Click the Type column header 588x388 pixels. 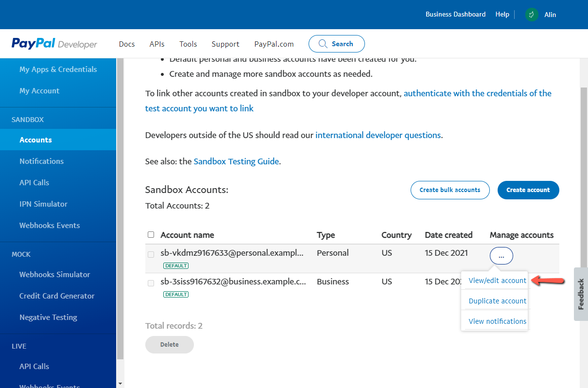pos(326,235)
